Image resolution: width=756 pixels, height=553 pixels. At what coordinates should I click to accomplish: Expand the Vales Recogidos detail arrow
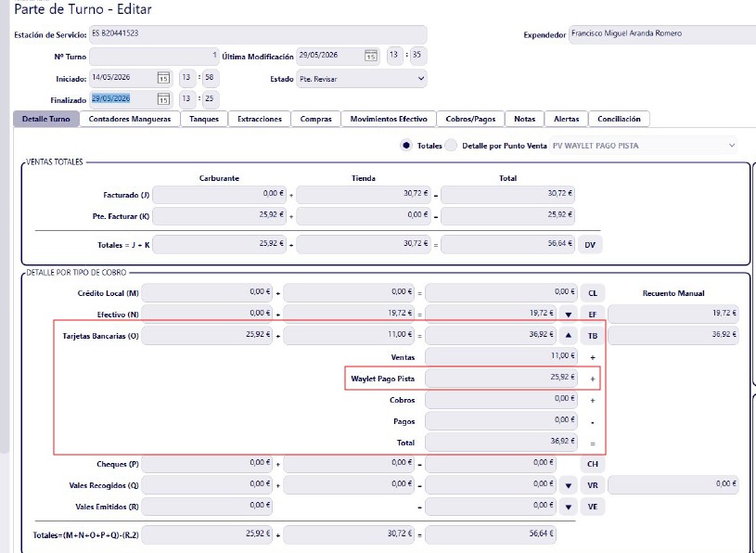pos(569,485)
